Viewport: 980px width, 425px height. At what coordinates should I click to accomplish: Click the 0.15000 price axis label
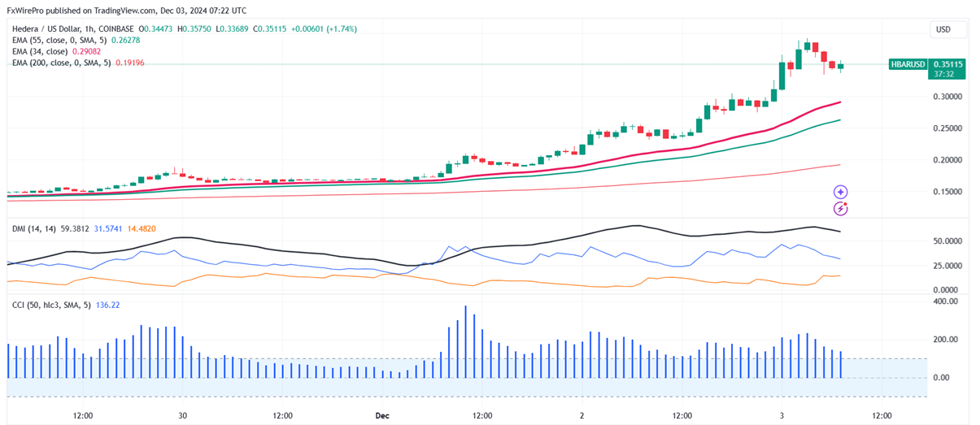point(948,192)
